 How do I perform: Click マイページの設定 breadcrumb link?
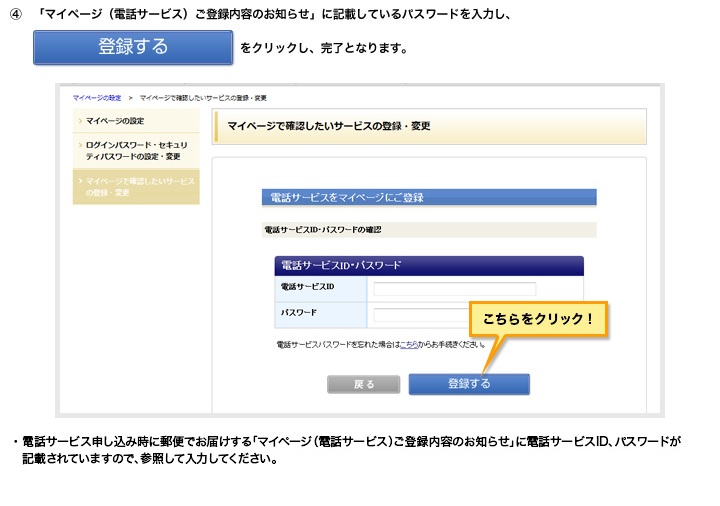click(x=97, y=97)
